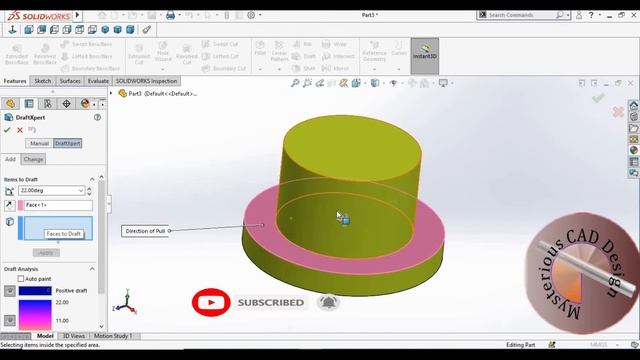Collapse the Draft Analysis section
The width and height of the screenshot is (640, 360).
[x=92, y=269]
